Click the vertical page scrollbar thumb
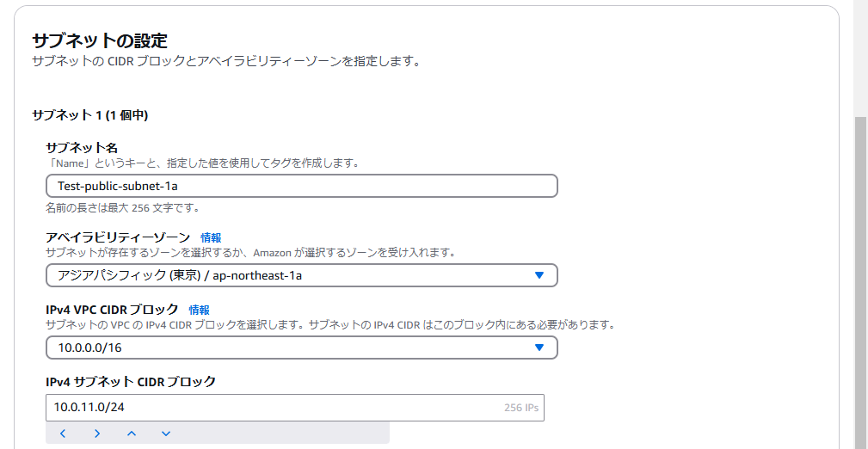The width and height of the screenshot is (868, 449). 861,282
